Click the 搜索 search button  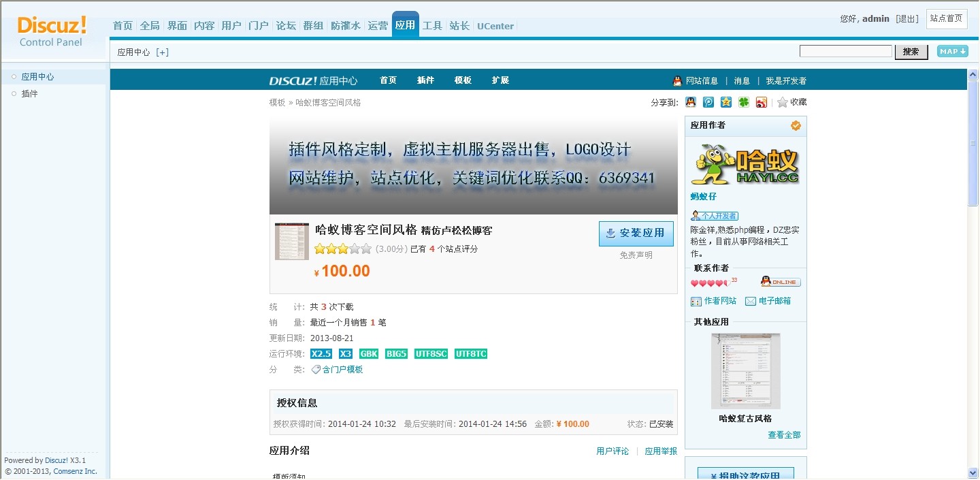911,52
